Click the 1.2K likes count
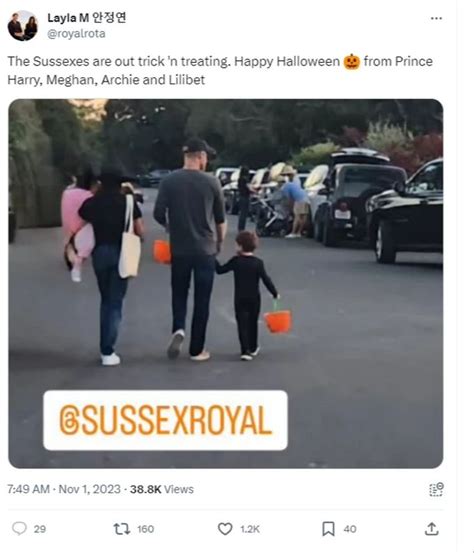474x553 pixels. [250, 529]
